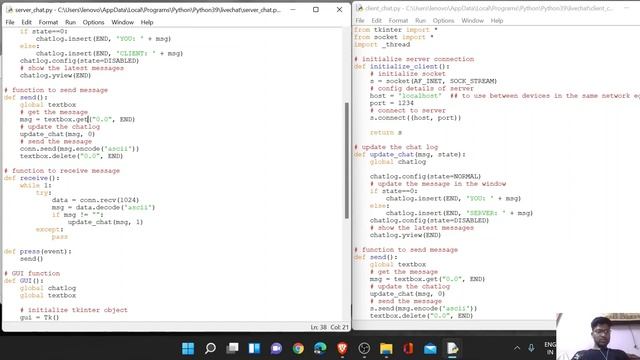This screenshot has width=640, height=360.
Task: Click the 'Col: 21' status bar entry
Action: click(340, 327)
